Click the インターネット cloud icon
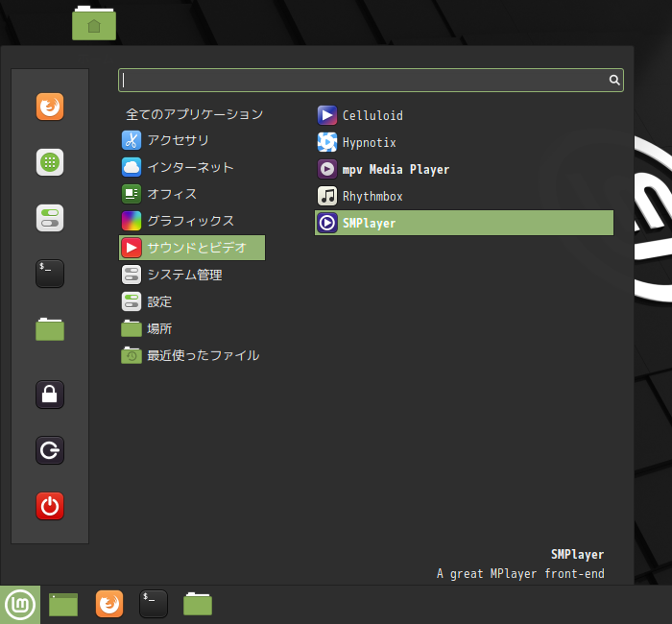Viewport: 672px width, 624px height. click(x=132, y=167)
